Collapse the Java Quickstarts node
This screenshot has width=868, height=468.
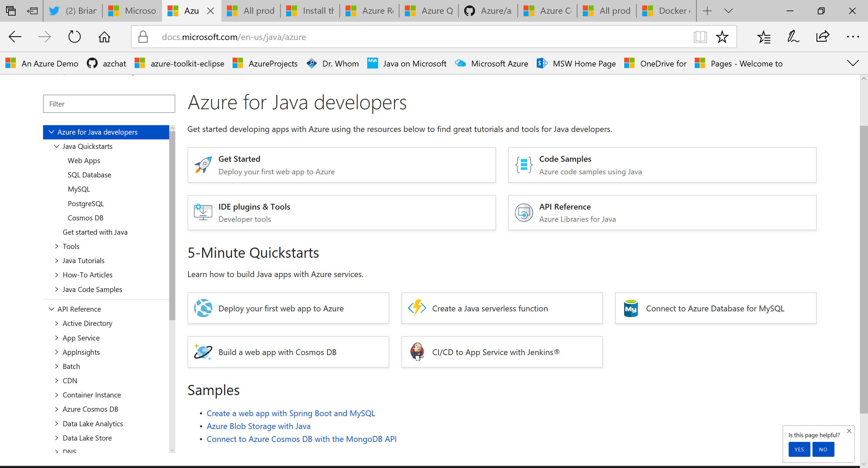coord(56,146)
